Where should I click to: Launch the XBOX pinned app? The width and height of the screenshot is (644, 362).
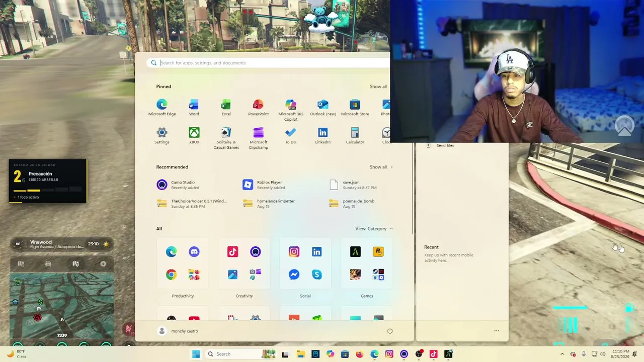194,136
